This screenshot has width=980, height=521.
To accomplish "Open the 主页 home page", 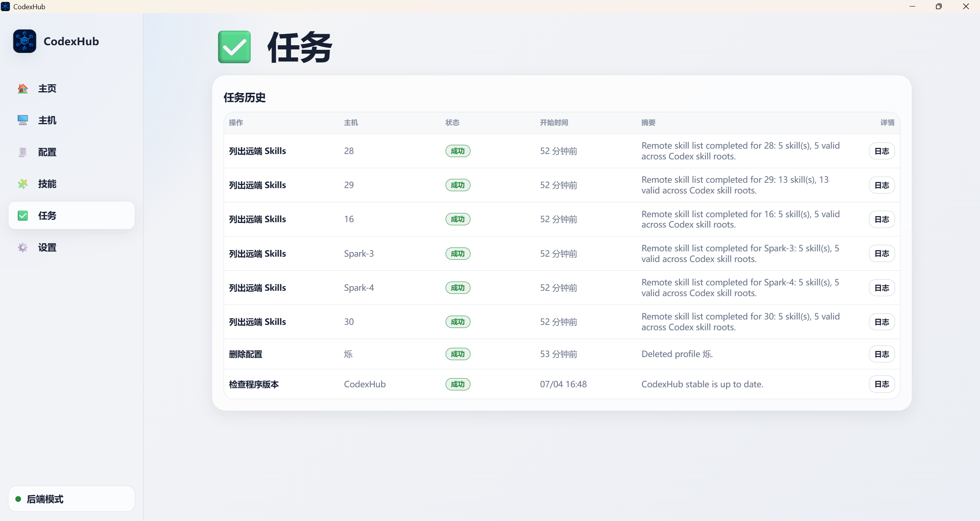I will pyautogui.click(x=72, y=88).
